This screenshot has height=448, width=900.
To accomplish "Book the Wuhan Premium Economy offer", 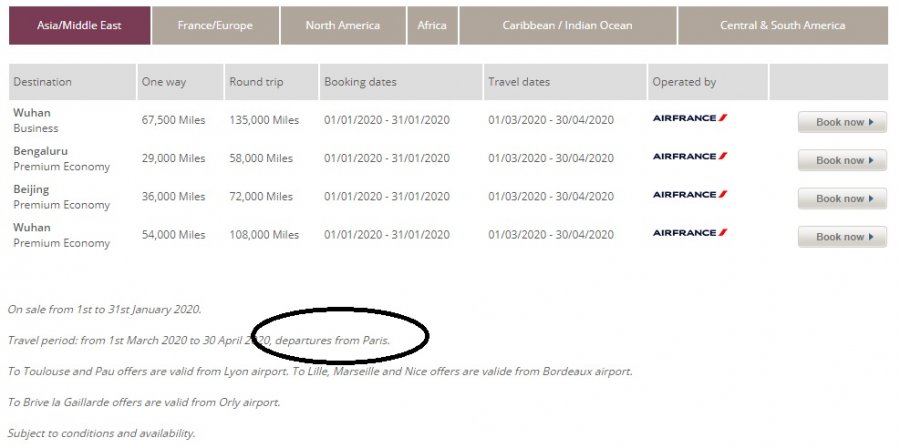I will pyautogui.click(x=842, y=237).
